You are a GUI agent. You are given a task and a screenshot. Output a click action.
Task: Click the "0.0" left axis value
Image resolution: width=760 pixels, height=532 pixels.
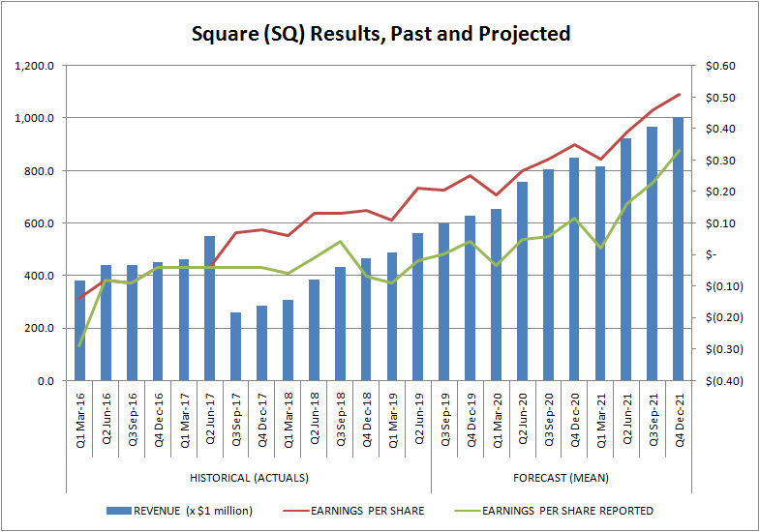tap(46, 381)
